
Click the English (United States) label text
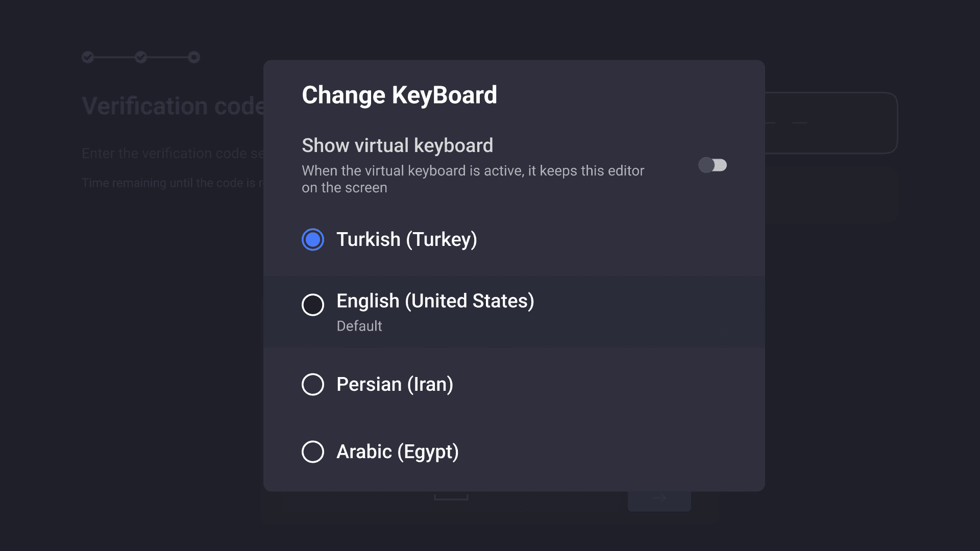(x=435, y=301)
